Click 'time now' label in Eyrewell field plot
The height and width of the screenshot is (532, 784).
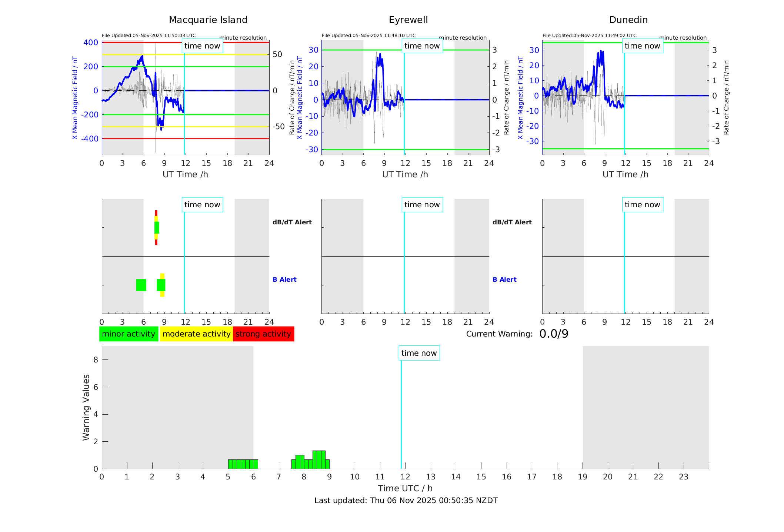tap(422, 46)
